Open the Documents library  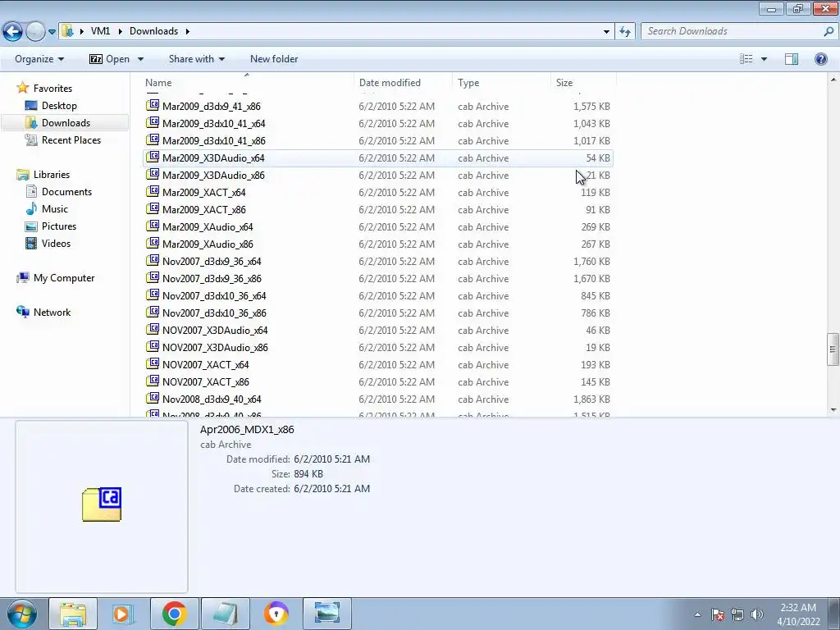click(x=66, y=192)
